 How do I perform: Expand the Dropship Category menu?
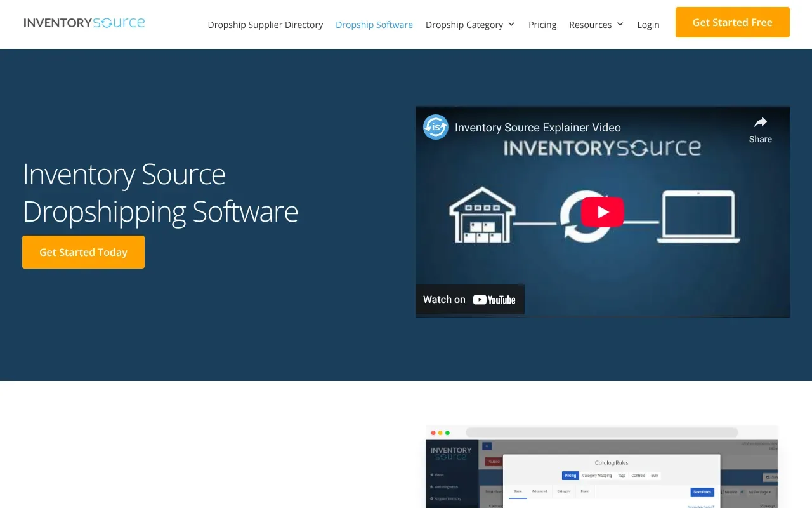470,24
